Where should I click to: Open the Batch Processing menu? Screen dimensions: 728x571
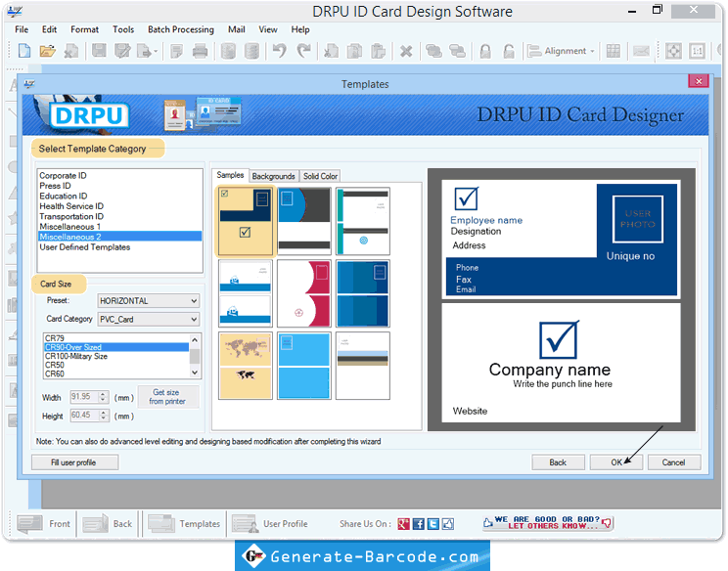click(x=181, y=29)
